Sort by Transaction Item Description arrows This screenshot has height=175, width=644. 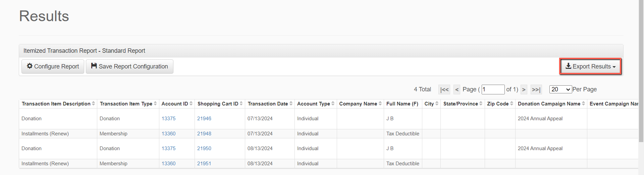(x=94, y=103)
